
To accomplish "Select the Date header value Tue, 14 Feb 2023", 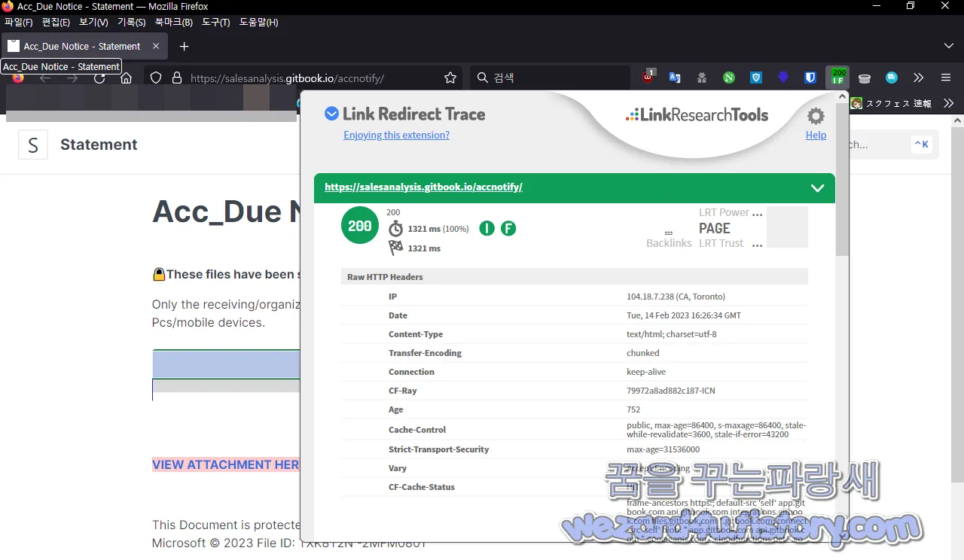I will pos(683,315).
